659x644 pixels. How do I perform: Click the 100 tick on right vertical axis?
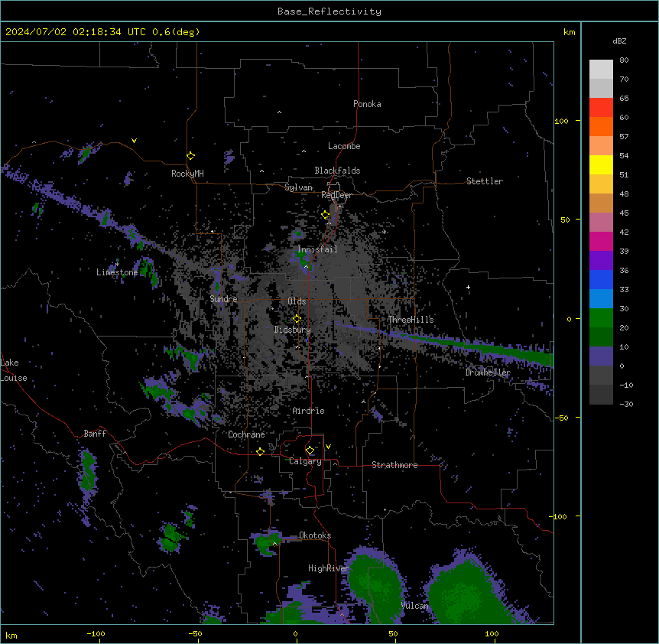coord(561,121)
